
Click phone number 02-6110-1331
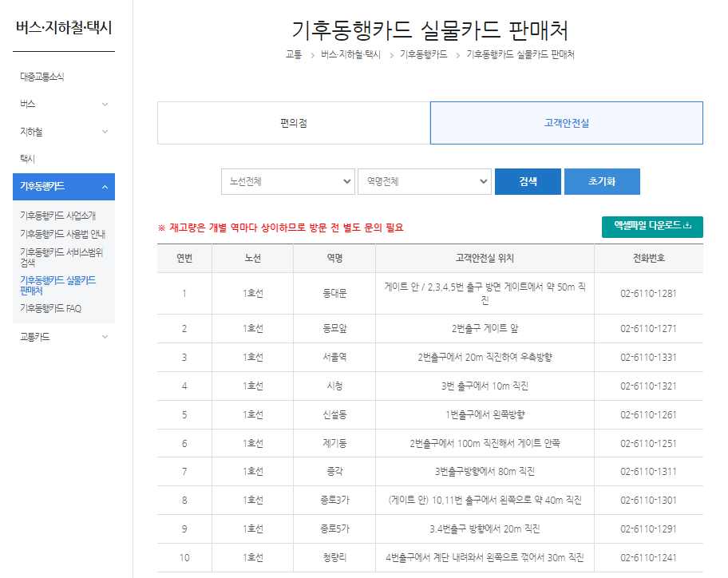[x=649, y=358]
